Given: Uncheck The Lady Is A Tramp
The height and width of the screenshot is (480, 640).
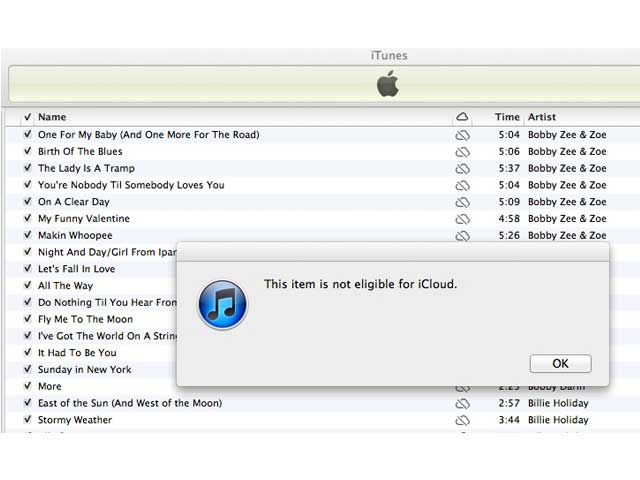Looking at the screenshot, I should pyautogui.click(x=27, y=168).
